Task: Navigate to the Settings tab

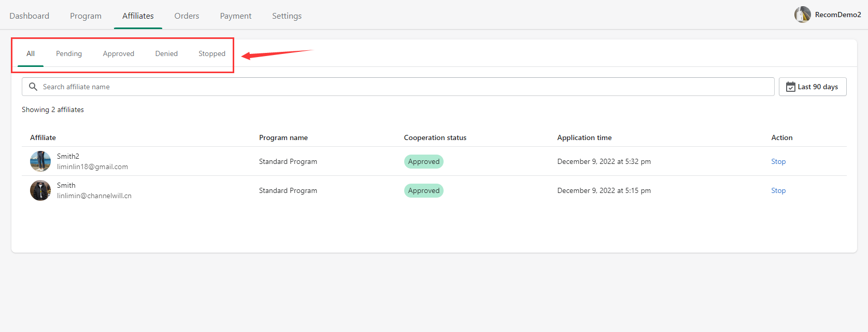Action: 287,16
